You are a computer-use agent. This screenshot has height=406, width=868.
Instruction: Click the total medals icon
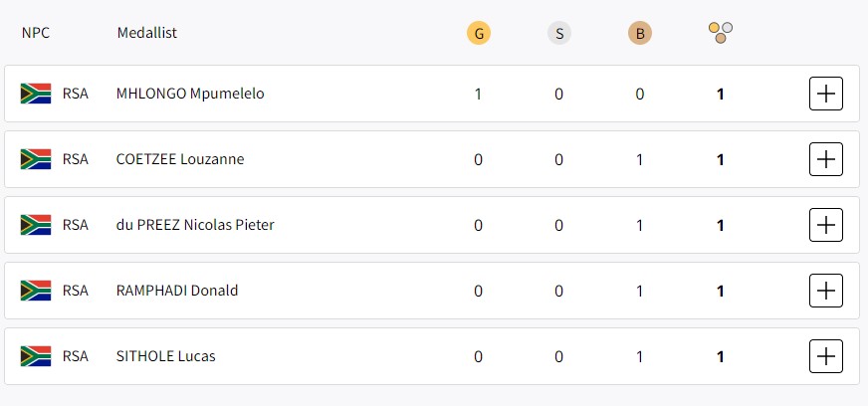pyautogui.click(x=721, y=33)
